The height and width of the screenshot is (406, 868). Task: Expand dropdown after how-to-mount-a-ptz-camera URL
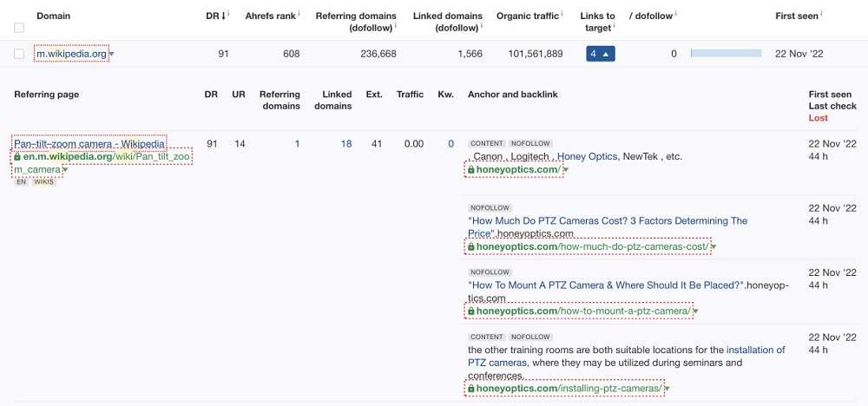pos(696,311)
